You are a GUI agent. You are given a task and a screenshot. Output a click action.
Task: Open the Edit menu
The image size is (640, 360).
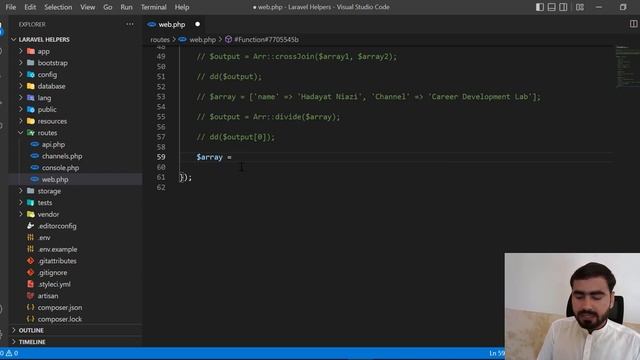[30, 7]
